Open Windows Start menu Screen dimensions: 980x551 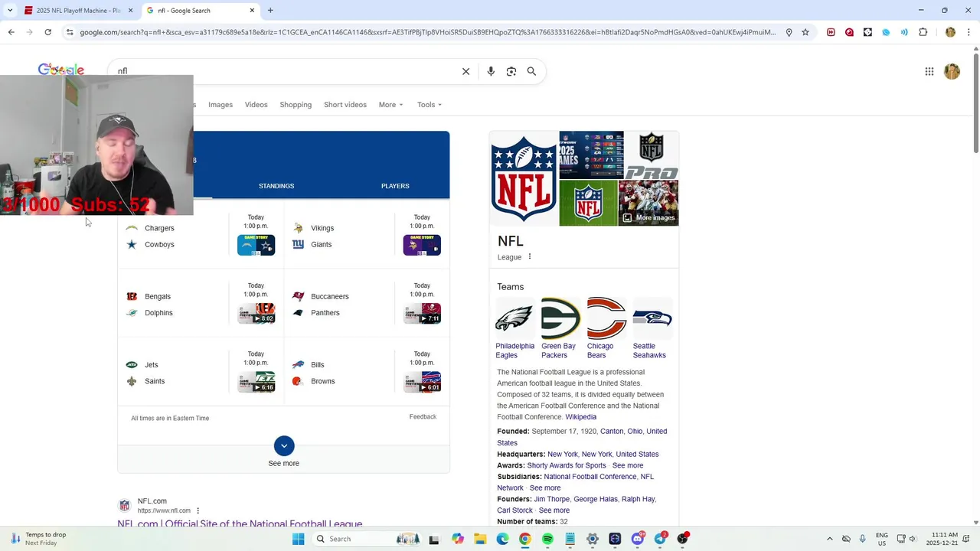point(299,539)
